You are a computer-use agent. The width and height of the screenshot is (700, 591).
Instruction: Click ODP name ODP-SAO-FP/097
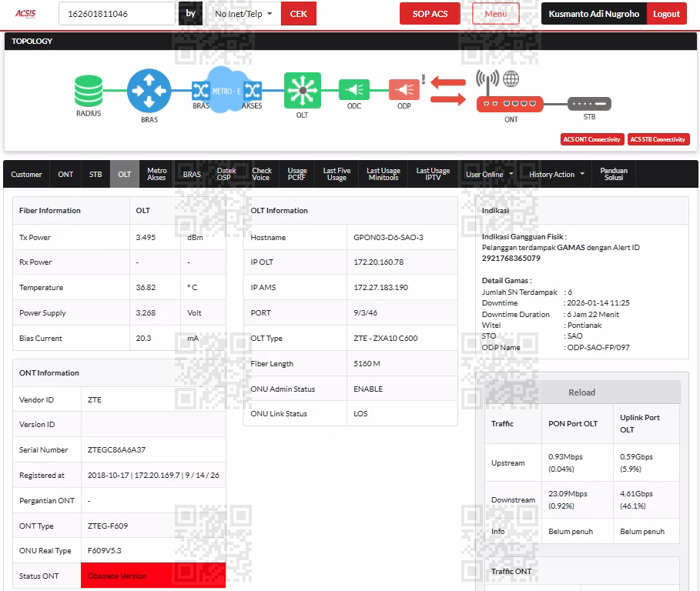click(598, 348)
